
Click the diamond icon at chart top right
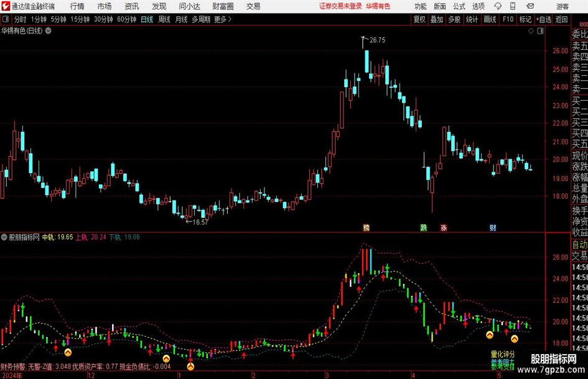[x=531, y=31]
